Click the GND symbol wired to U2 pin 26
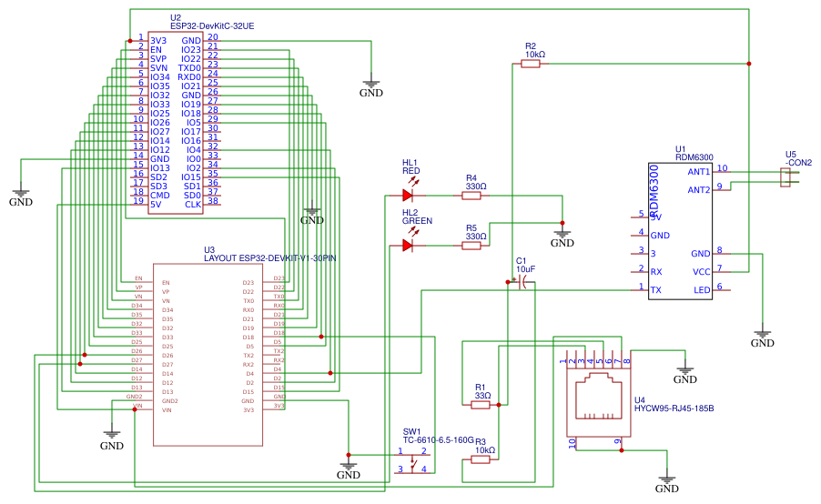 click(x=312, y=215)
